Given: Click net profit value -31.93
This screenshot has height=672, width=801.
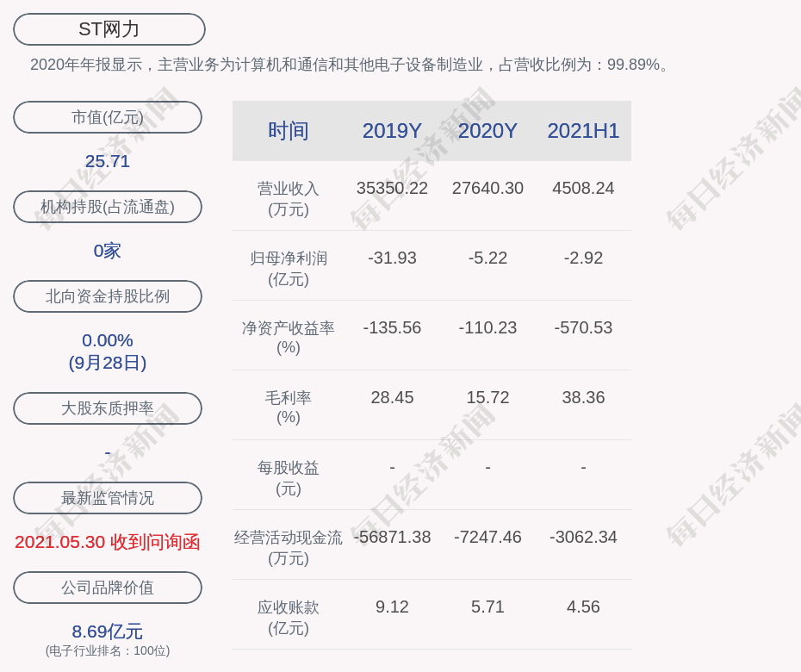Looking at the screenshot, I should pyautogui.click(x=392, y=258).
